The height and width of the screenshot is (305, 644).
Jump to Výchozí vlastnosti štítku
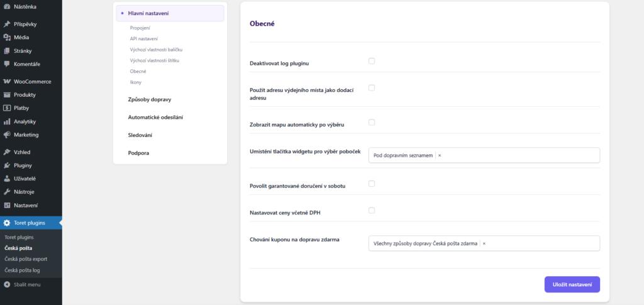click(155, 60)
